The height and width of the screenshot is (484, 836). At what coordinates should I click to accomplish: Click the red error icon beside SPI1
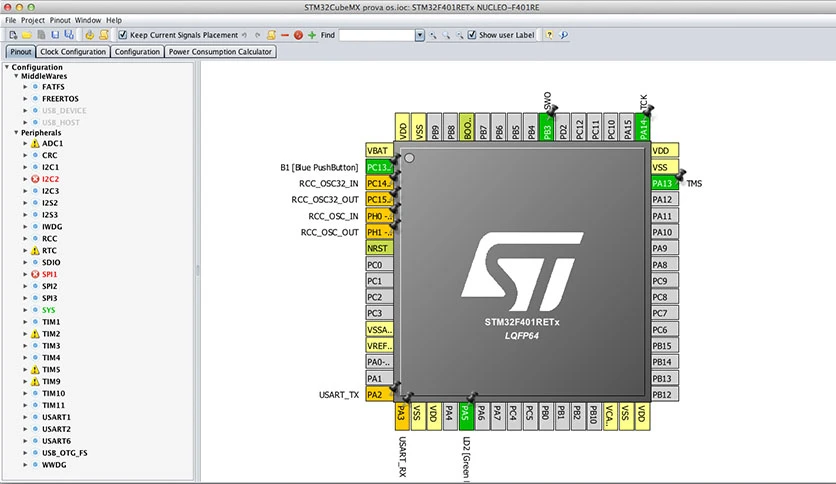[x=35, y=274]
